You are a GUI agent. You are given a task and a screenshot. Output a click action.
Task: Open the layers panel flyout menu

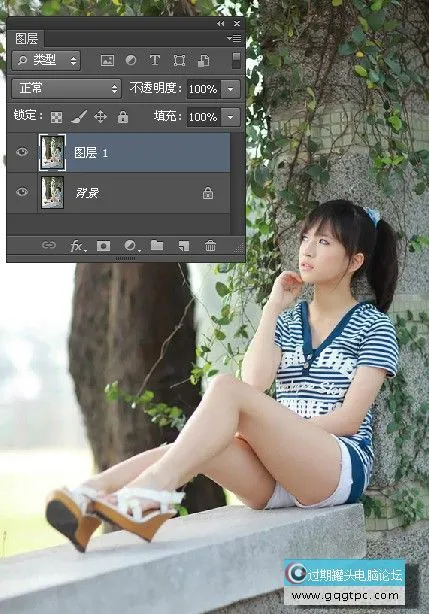point(234,38)
